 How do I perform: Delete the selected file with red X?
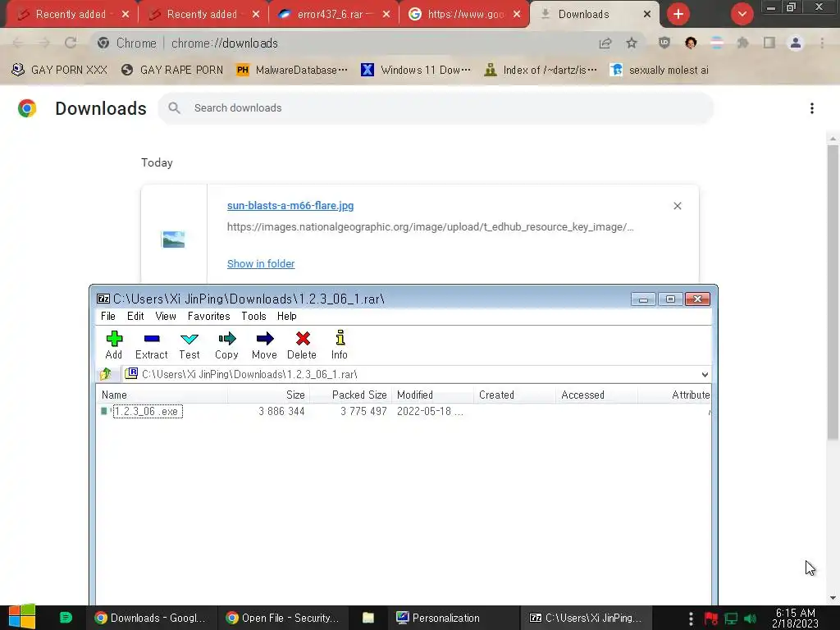pos(302,345)
